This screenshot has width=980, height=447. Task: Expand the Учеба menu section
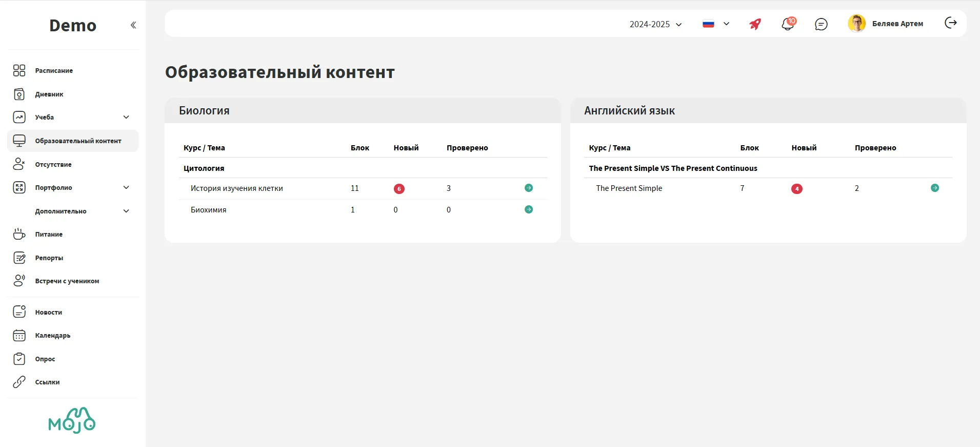coord(126,118)
